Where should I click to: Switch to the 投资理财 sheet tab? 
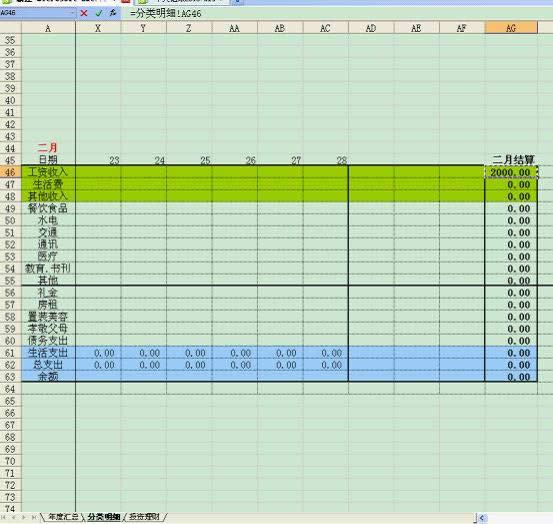tap(144, 517)
